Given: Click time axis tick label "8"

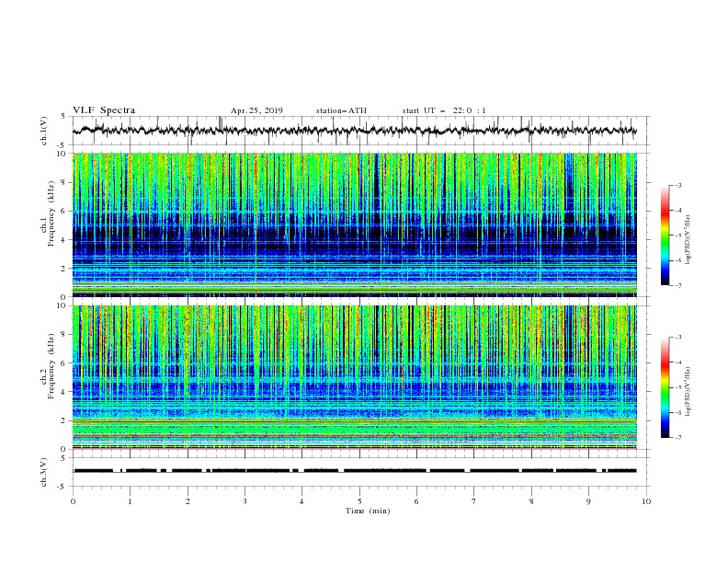Looking at the screenshot, I should point(531,501).
